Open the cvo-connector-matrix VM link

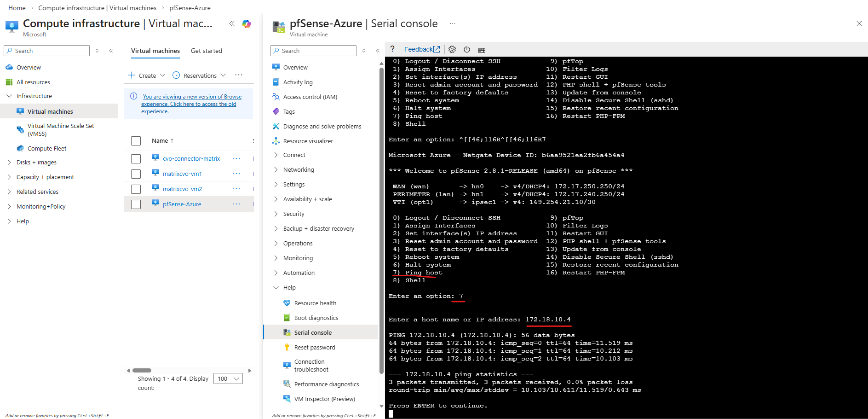tap(191, 158)
